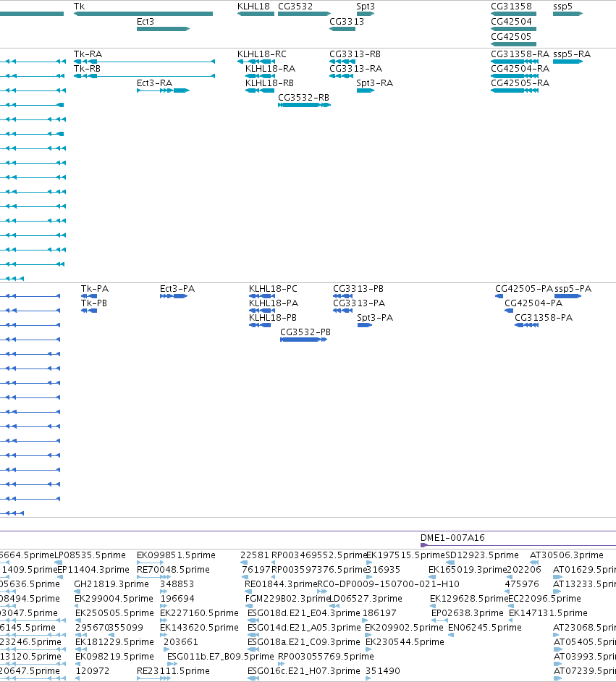Image resolution: width=616 pixels, height=682 pixels.
Task: Click the Spt3-PA protein label
Action: click(375, 318)
